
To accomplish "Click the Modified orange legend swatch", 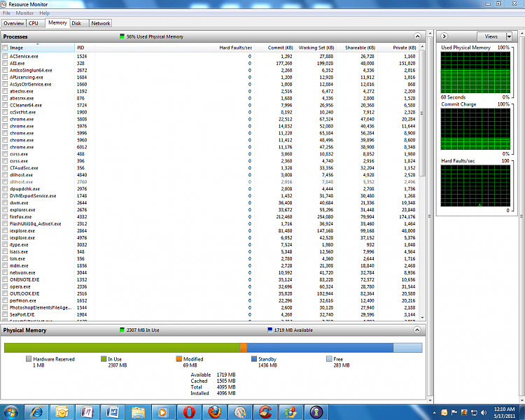I will (179, 359).
